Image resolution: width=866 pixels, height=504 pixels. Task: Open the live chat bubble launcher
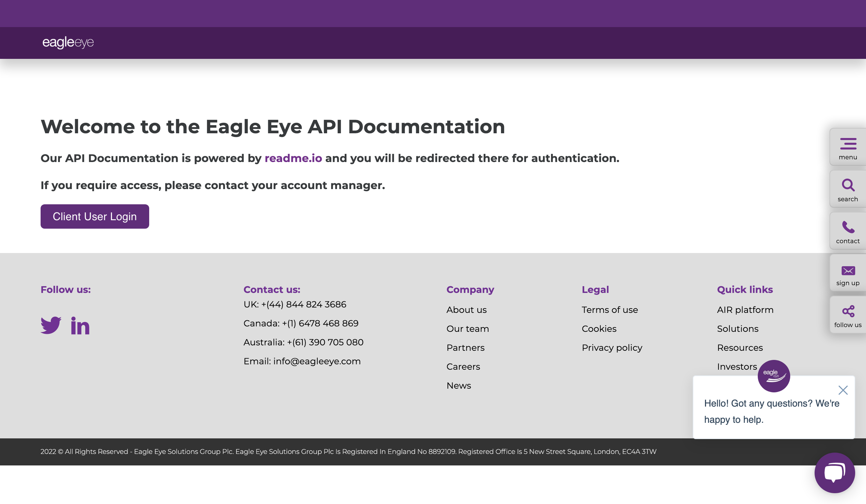tap(835, 473)
